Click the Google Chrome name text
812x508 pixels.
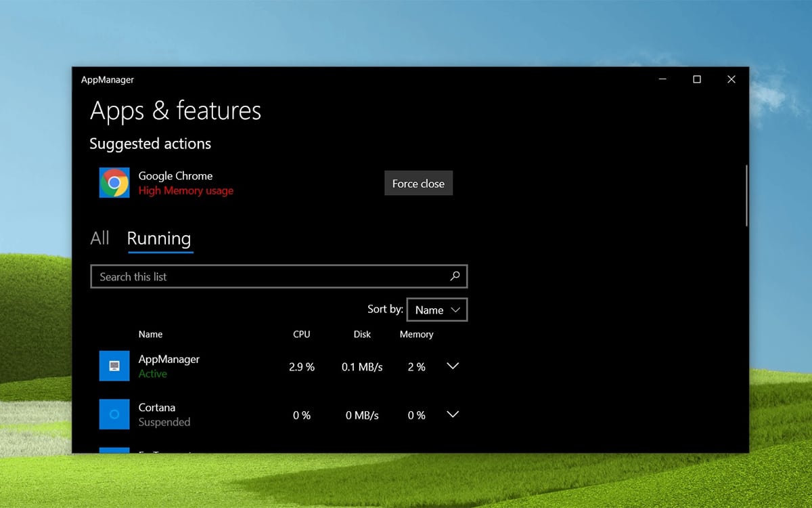coord(175,175)
